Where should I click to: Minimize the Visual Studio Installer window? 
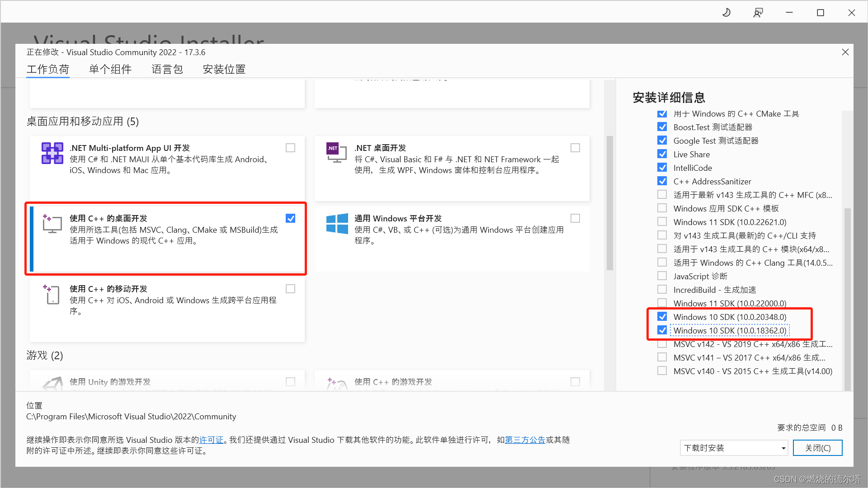click(x=789, y=13)
